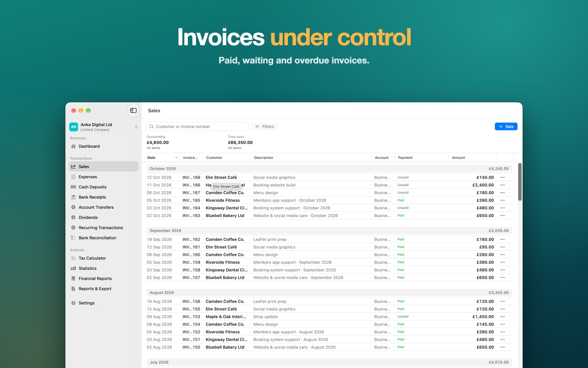The width and height of the screenshot is (588, 368).
Task: Open Recurring Transactions
Action: coord(103,228)
